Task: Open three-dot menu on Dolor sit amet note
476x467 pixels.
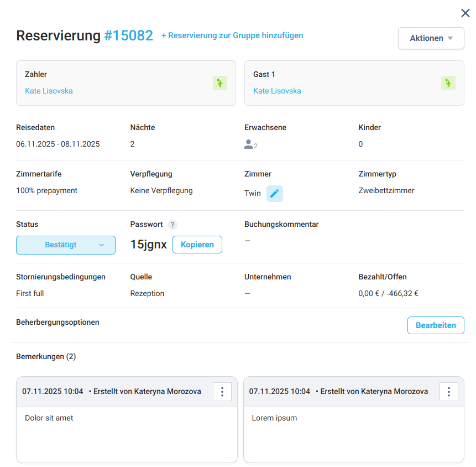Action: coord(222,392)
